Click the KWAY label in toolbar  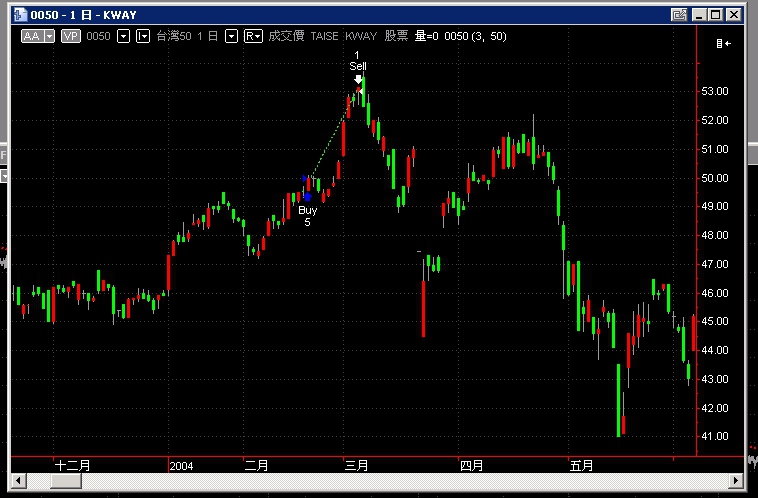pos(361,36)
